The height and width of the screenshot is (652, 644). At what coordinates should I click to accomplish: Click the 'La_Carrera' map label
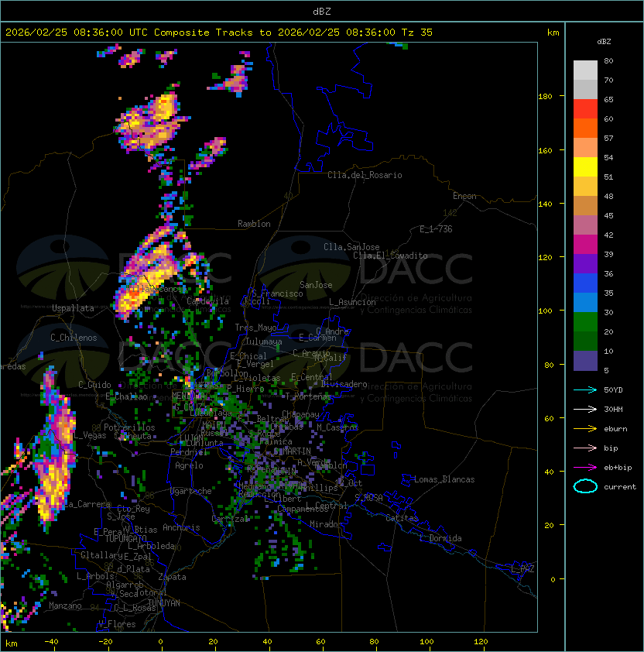87,504
